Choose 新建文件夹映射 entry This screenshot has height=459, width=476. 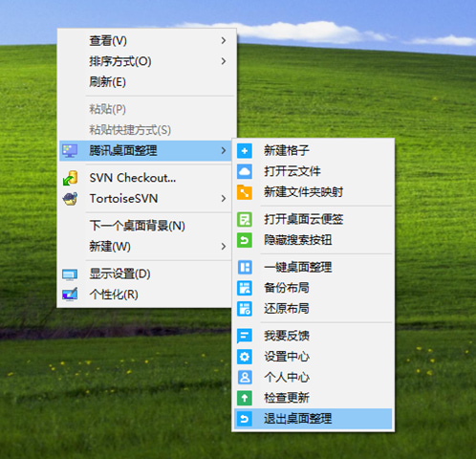[313, 192]
